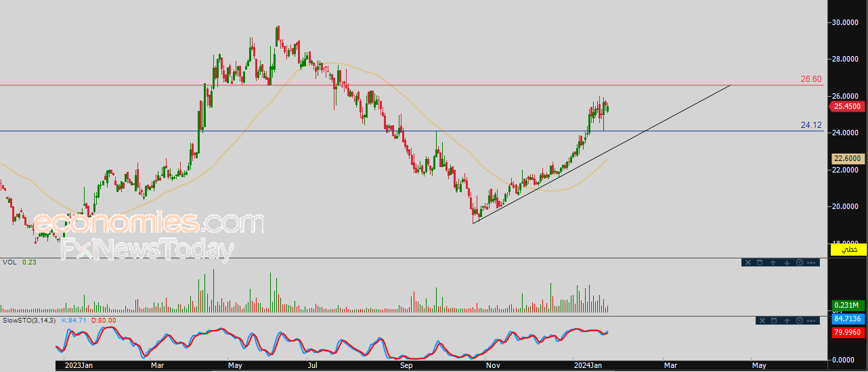This screenshot has width=868, height=372.
Task: Click the stochastic D value tag 79.9960
Action: 848,332
